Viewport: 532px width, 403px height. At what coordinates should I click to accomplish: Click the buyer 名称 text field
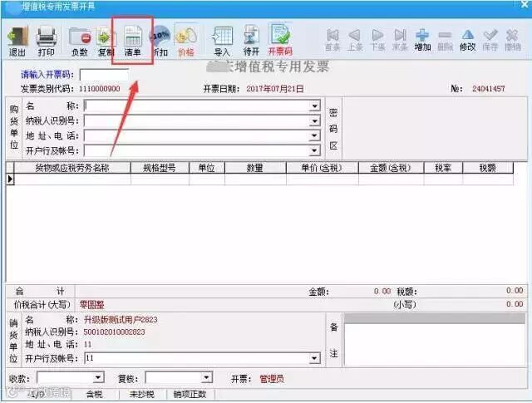(197, 106)
